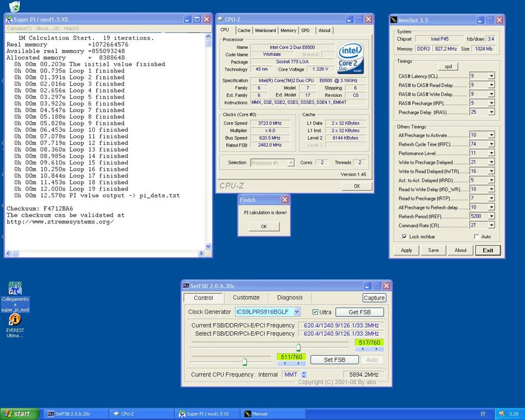
Task: Click the Get FSB button
Action: pyautogui.click(x=359, y=312)
